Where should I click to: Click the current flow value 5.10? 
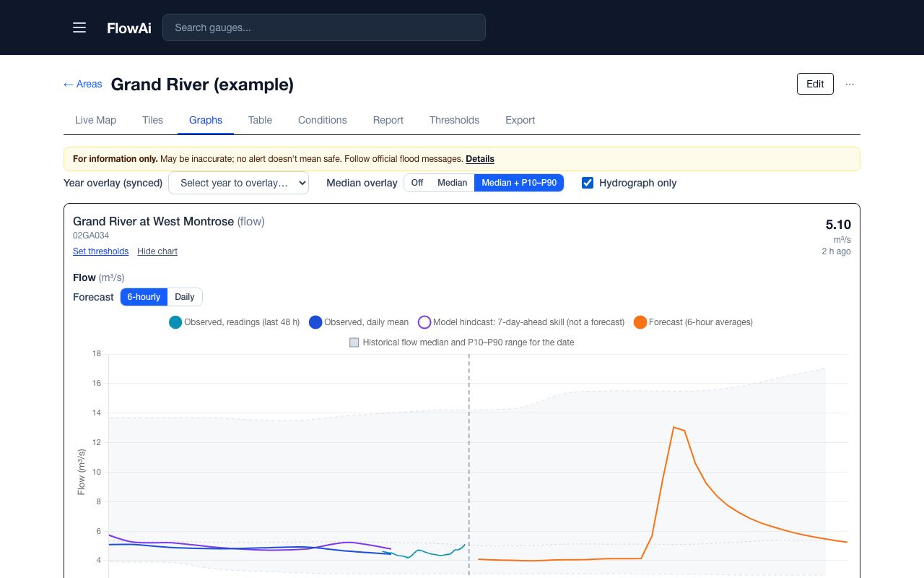click(x=838, y=225)
